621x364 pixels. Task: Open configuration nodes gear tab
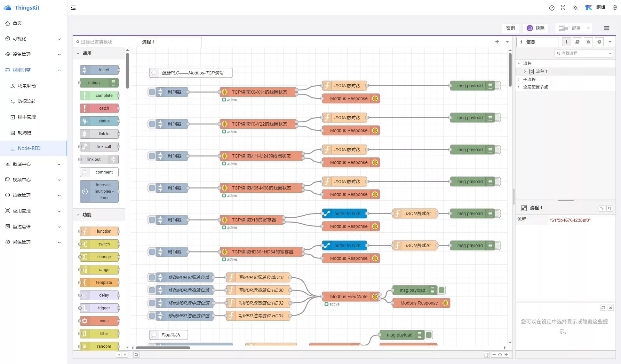click(x=599, y=42)
